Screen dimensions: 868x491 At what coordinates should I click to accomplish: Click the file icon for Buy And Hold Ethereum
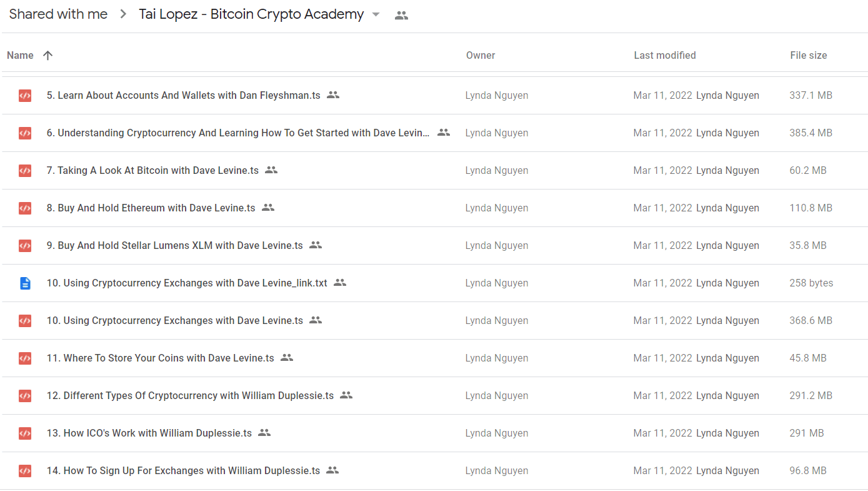[x=25, y=208]
